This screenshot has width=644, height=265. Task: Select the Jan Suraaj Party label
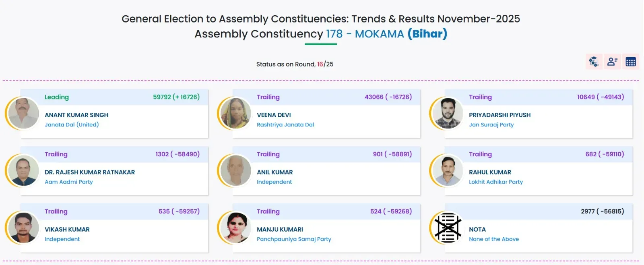491,125
